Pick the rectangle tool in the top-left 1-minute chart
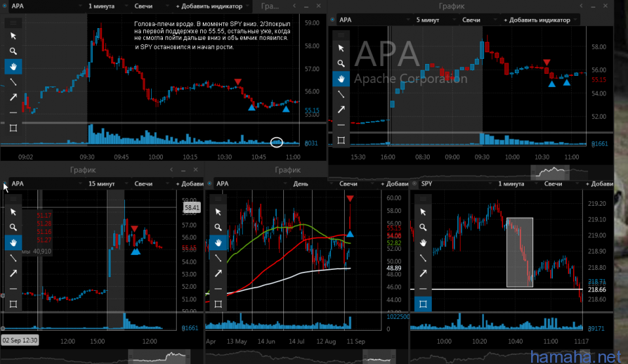Screen dimensions: 628x364 (13, 128)
